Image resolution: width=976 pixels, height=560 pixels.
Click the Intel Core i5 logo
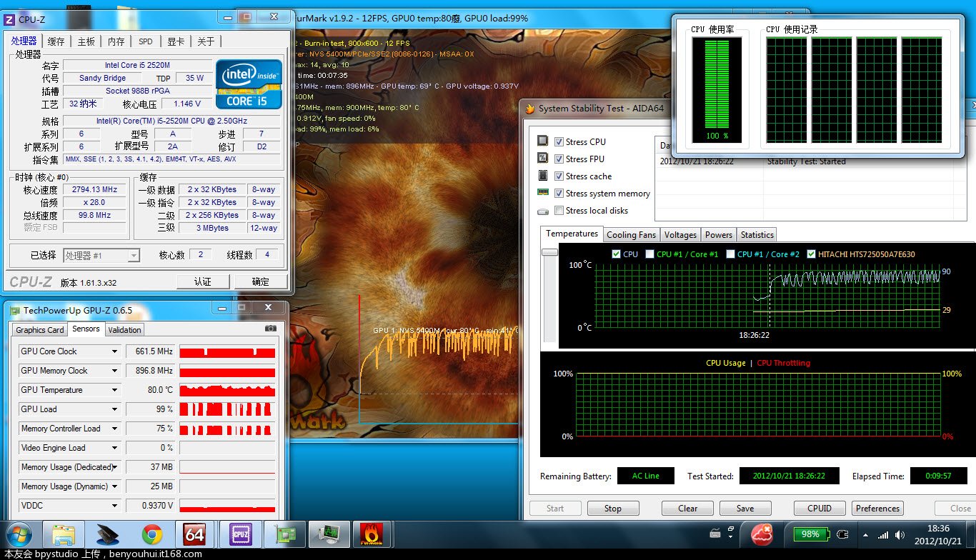[249, 84]
